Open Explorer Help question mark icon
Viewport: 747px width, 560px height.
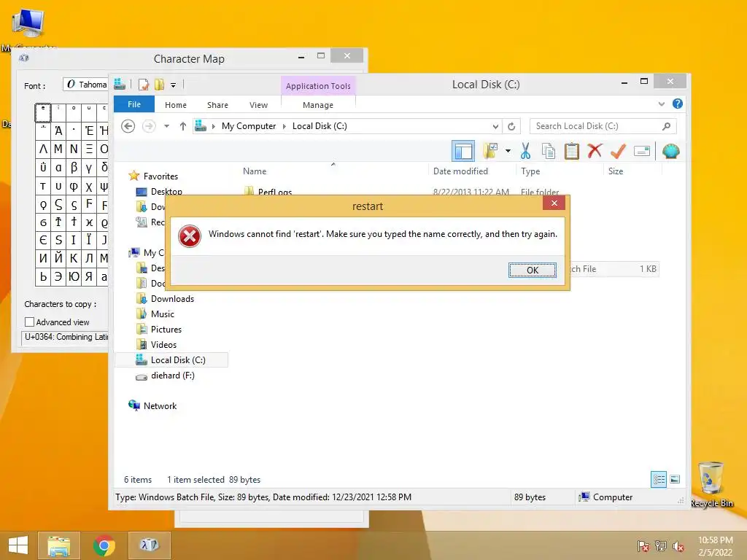678,104
